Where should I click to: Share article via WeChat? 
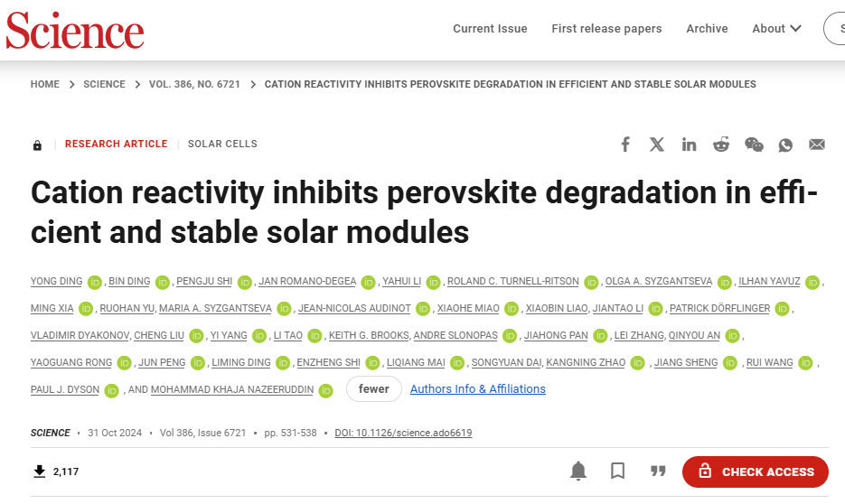754,145
